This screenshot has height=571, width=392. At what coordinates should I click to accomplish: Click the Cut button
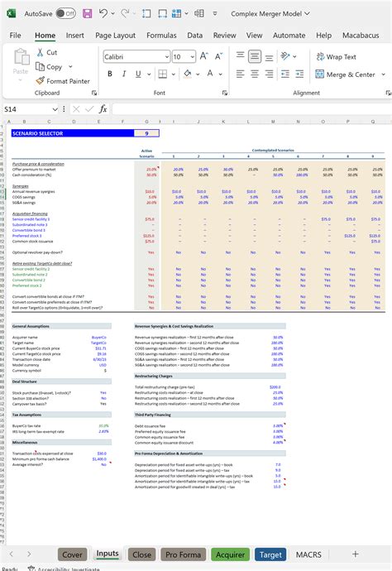click(47, 52)
